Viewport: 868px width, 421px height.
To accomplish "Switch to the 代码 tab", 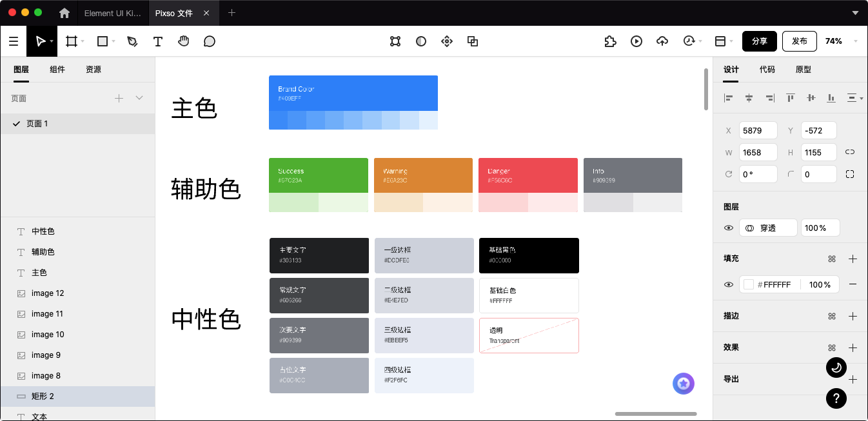I will click(767, 70).
